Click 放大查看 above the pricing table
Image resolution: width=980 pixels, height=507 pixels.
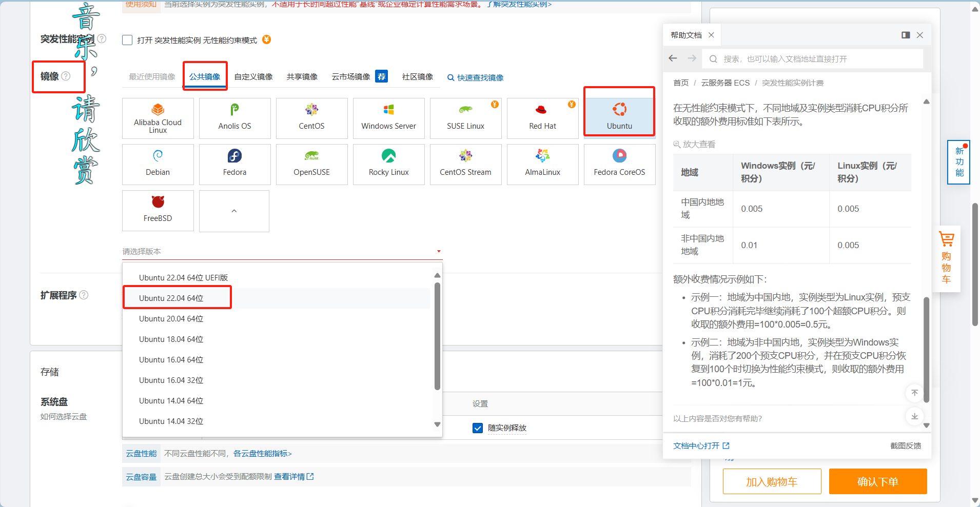click(x=694, y=145)
